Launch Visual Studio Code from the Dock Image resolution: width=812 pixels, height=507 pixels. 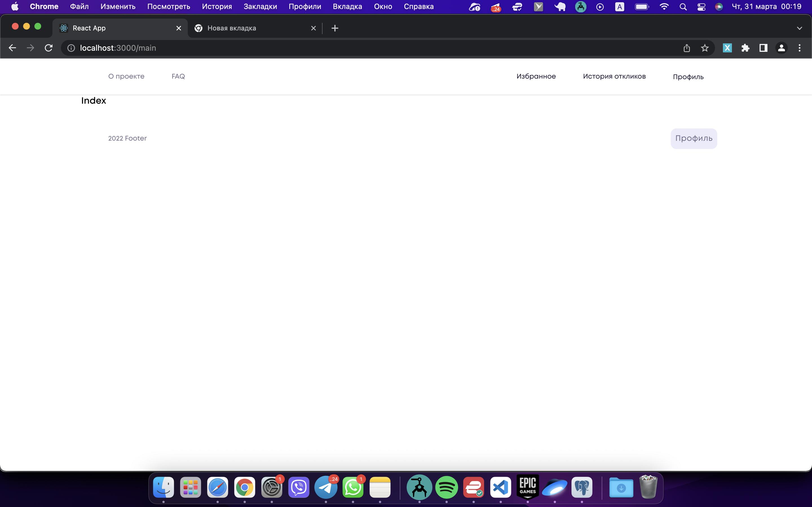coord(500,487)
